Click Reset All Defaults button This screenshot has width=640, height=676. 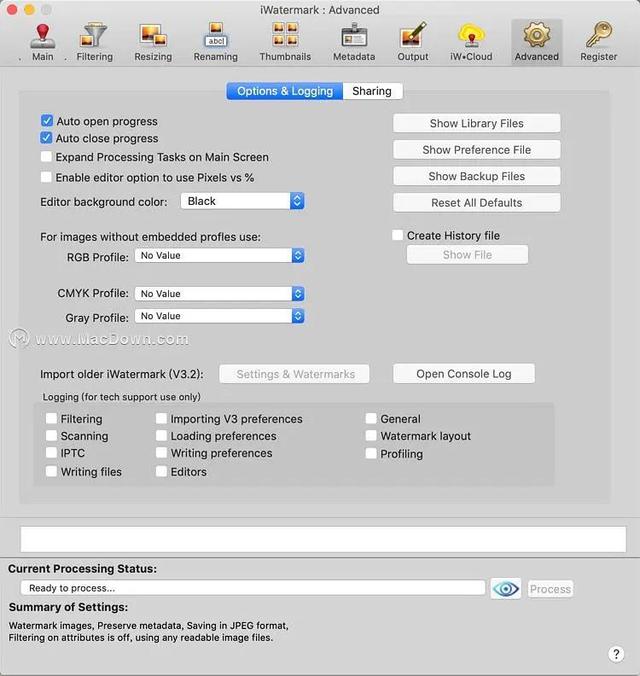[x=477, y=203]
